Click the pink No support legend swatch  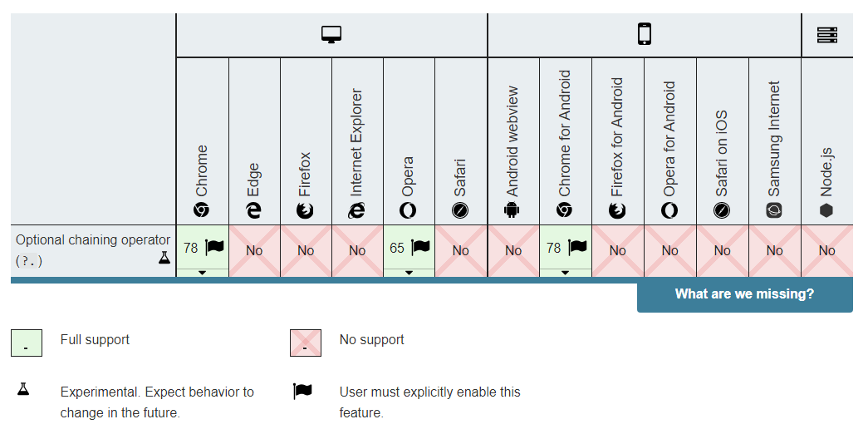[x=305, y=343]
